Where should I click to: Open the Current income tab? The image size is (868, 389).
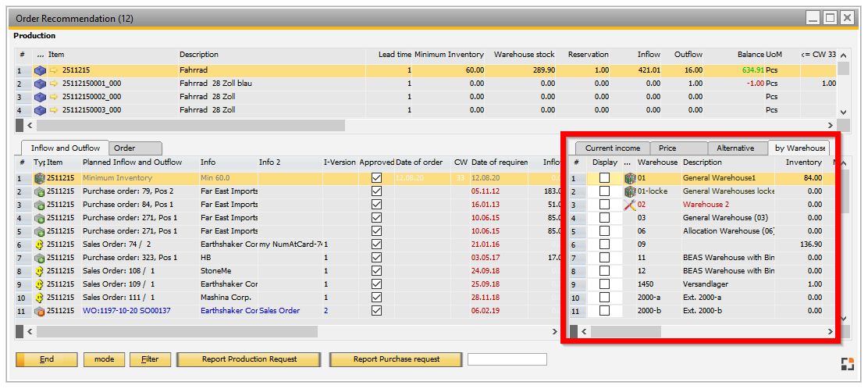click(x=613, y=148)
